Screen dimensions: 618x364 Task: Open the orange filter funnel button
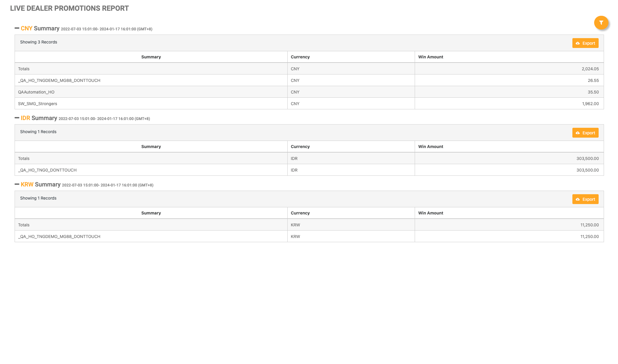601,23
